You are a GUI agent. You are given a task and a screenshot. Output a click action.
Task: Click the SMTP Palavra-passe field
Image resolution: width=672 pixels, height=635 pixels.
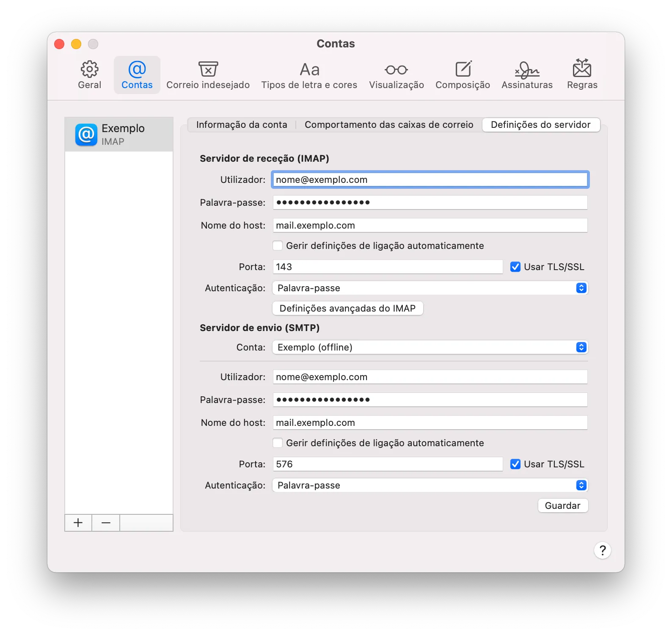coord(430,400)
